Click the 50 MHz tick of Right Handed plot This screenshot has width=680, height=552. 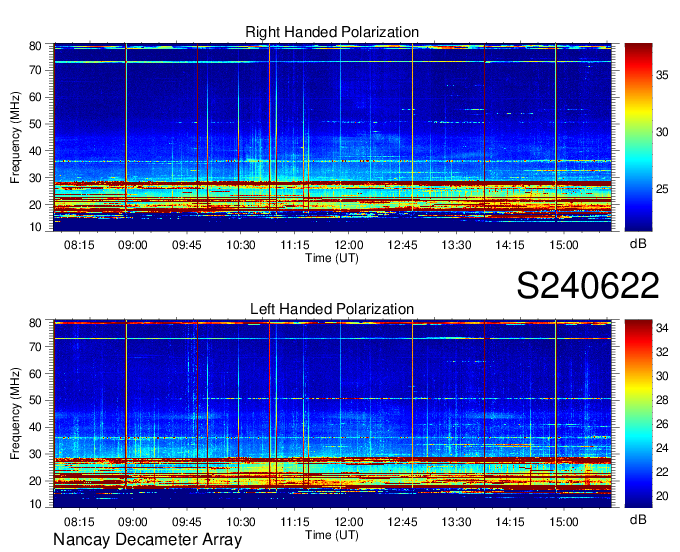click(x=35, y=124)
